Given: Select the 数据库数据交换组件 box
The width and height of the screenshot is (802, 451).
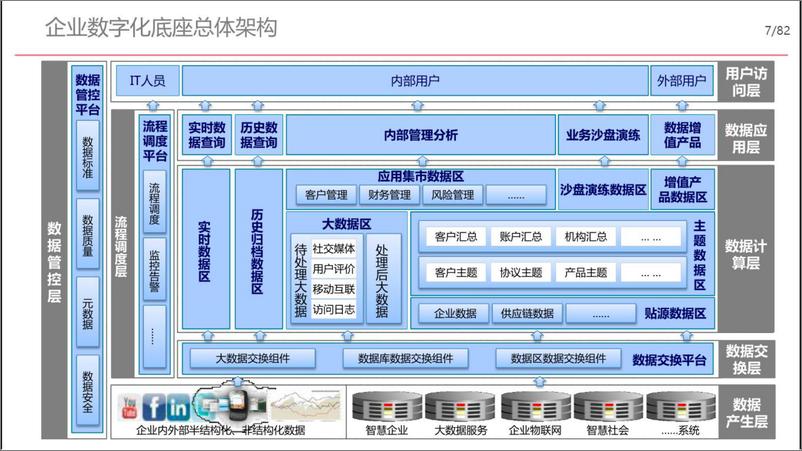Looking at the screenshot, I should [x=406, y=358].
